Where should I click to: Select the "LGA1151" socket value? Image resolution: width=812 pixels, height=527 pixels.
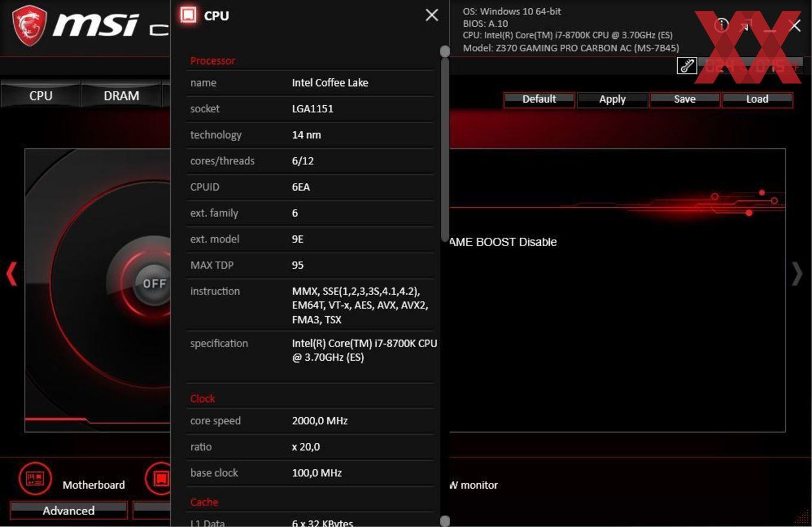click(313, 109)
